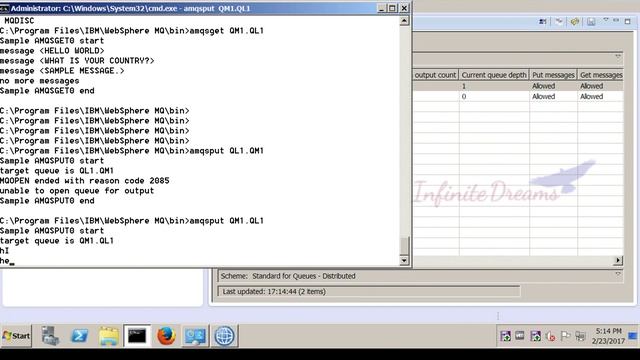640x360 pixels.
Task: Click Scheme: Standard for Queues - Distributed text
Action: (x=288, y=276)
